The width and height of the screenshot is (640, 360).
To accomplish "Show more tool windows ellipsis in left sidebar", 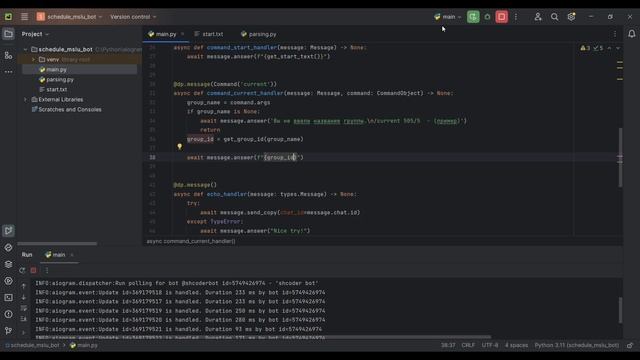I will [x=8, y=72].
